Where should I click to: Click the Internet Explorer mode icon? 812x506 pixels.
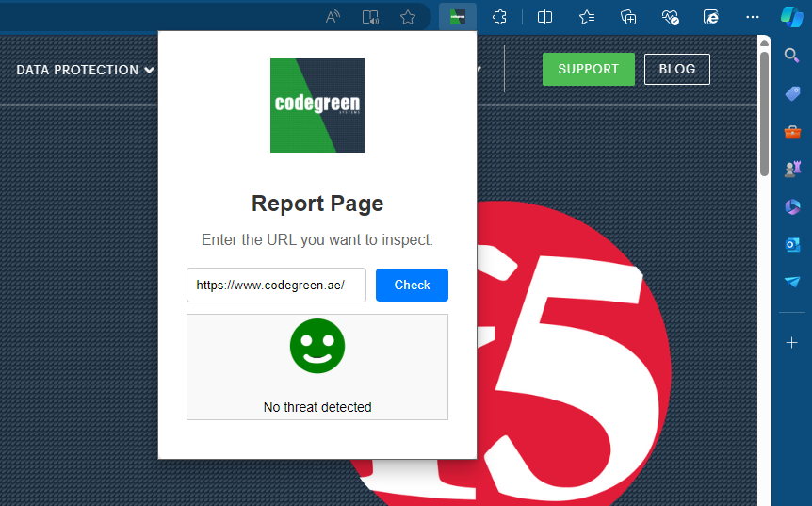click(x=711, y=17)
